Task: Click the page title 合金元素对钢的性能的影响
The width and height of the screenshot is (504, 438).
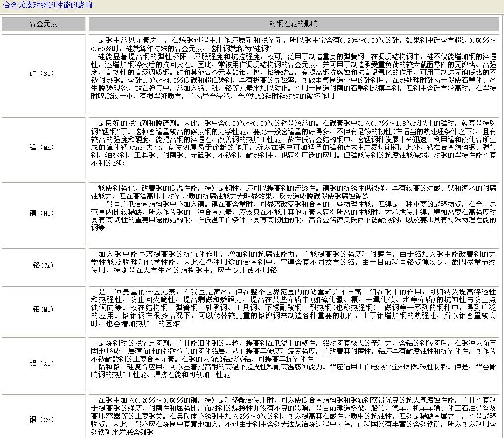Action: [x=48, y=5]
